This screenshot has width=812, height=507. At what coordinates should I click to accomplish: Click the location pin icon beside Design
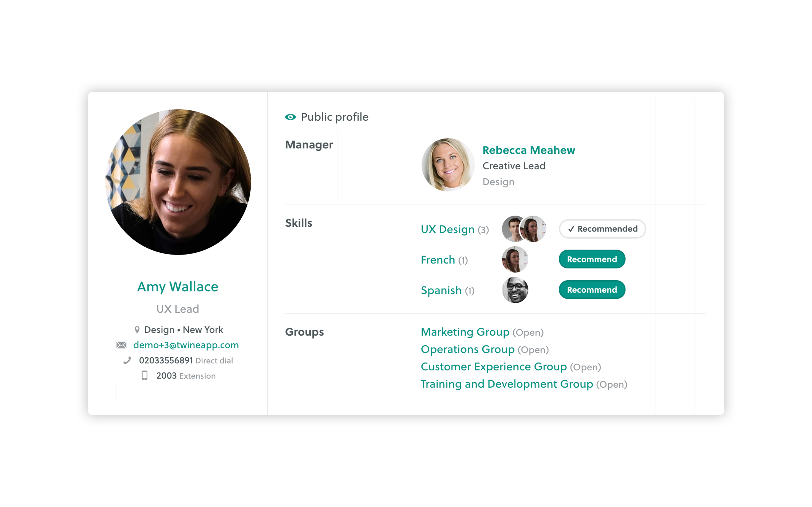137,330
